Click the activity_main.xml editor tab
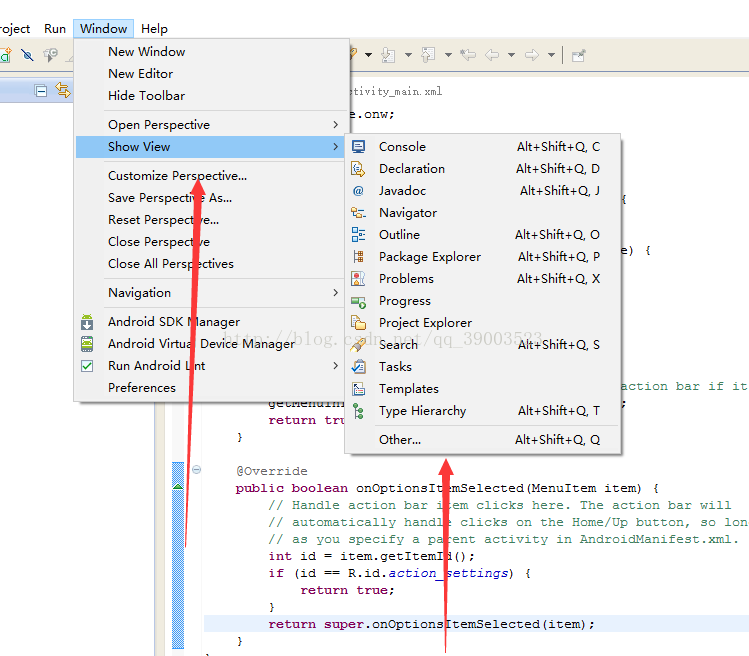The image size is (749, 656). pos(396,91)
